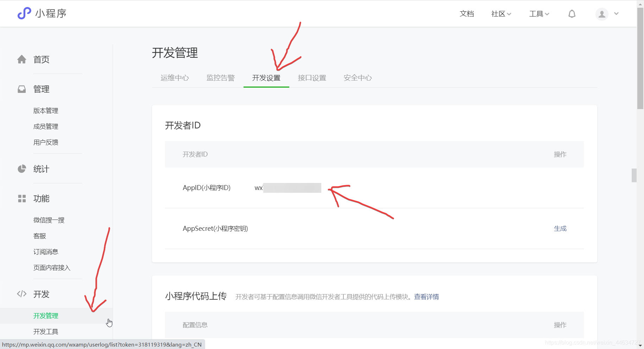Screen dimensions: 644x349
Task: Click the AppID(小程序ID) label
Action: pos(207,188)
